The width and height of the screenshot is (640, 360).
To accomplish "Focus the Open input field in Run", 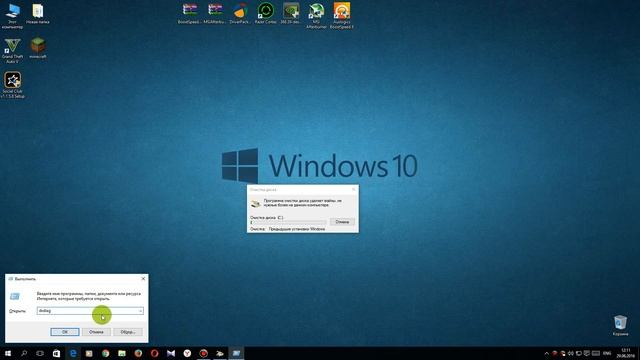I will click(x=90, y=311).
